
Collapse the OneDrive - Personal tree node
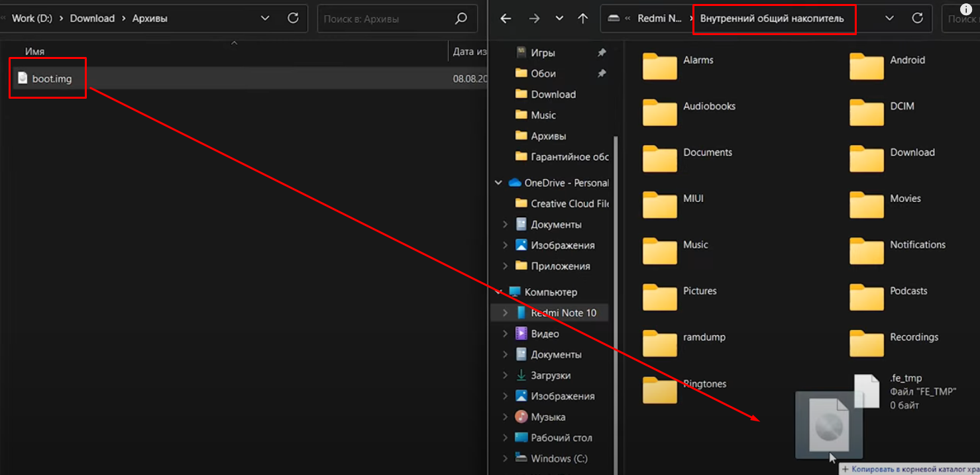coord(498,183)
